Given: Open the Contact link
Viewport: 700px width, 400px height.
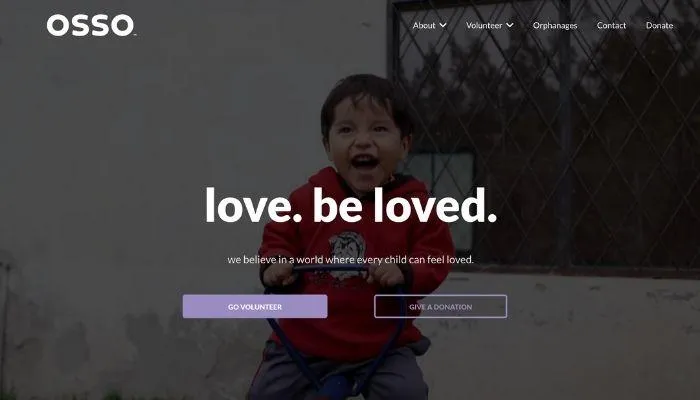Looking at the screenshot, I should [x=611, y=25].
